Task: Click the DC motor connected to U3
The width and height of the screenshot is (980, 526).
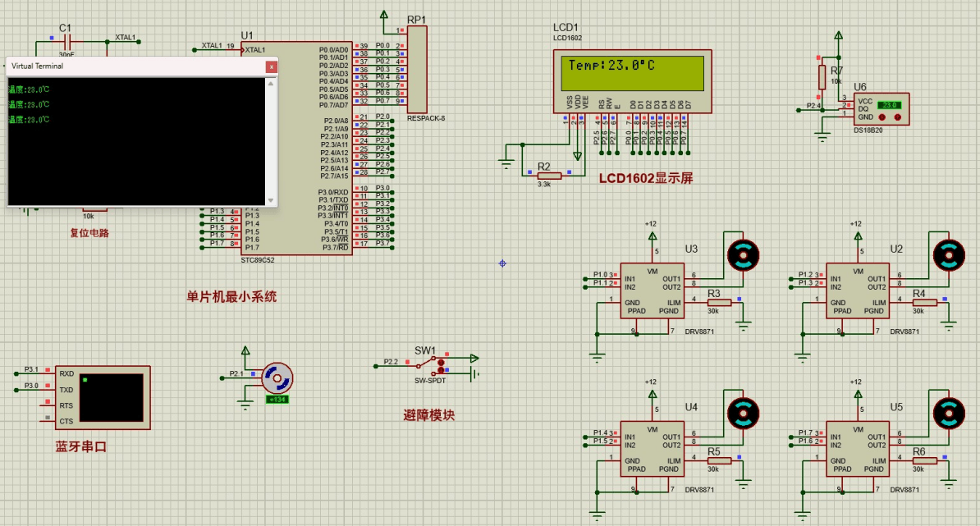Action: [743, 256]
